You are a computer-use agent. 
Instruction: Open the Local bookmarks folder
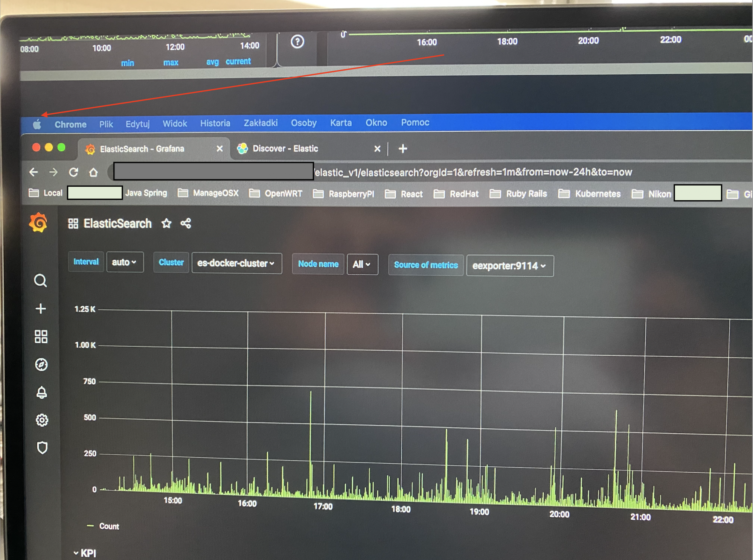(46, 193)
